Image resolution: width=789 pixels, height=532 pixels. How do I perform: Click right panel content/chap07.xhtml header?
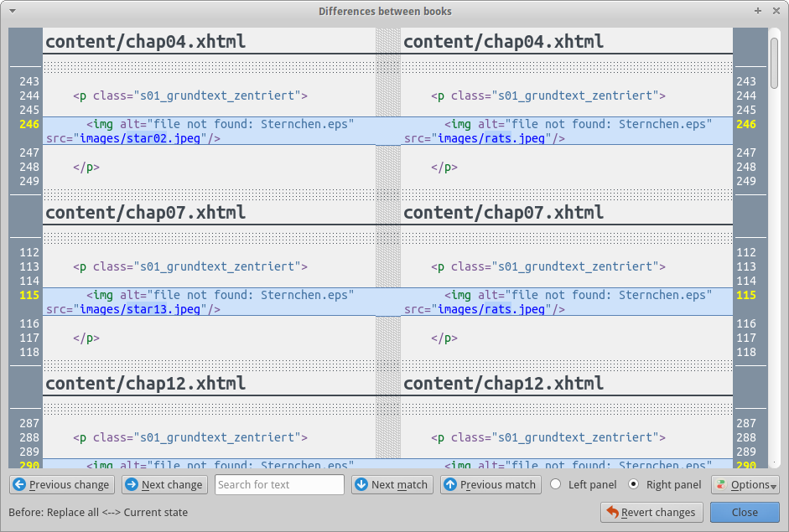[x=503, y=213]
